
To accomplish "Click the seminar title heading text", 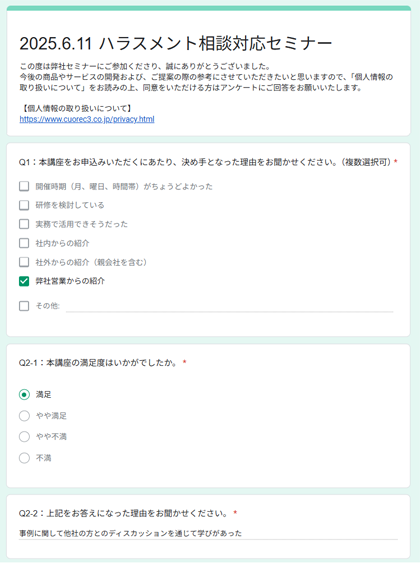I will [176, 43].
